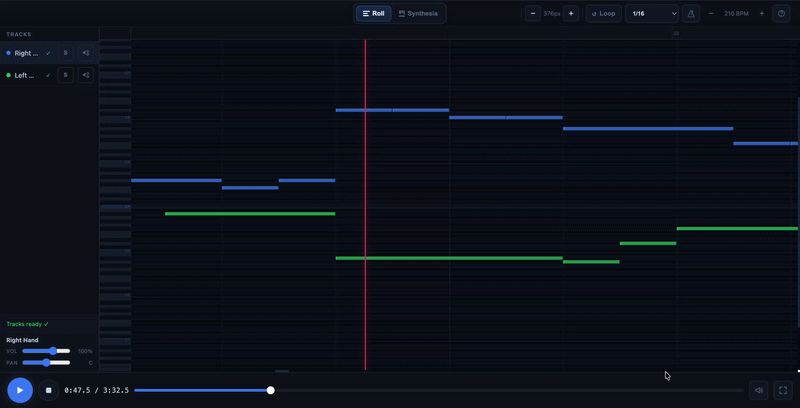The width and height of the screenshot is (800, 408).
Task: Toggle the master volume speaker icon
Action: tap(759, 390)
